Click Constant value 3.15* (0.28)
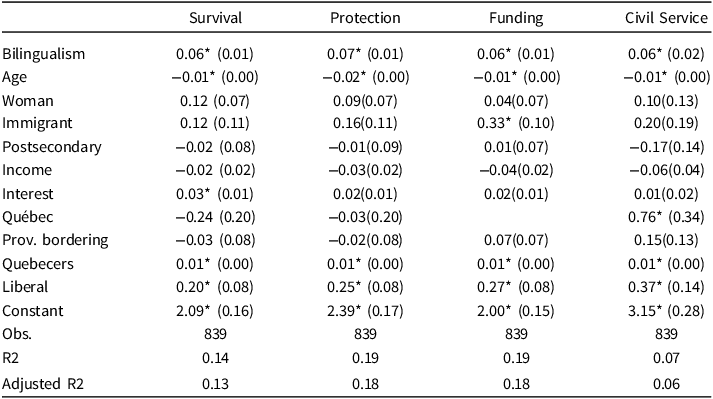Image resolution: width=713 pixels, height=399 pixels. tap(666, 311)
